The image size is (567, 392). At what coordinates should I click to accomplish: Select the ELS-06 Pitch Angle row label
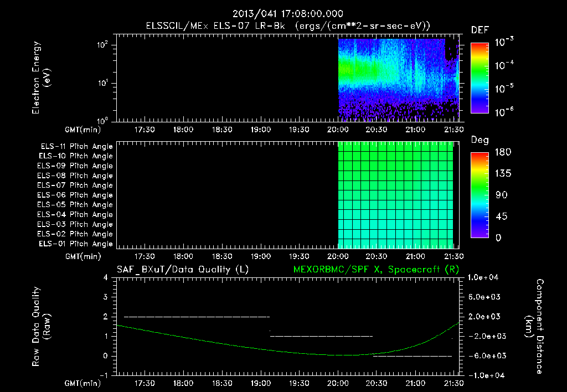(x=75, y=195)
